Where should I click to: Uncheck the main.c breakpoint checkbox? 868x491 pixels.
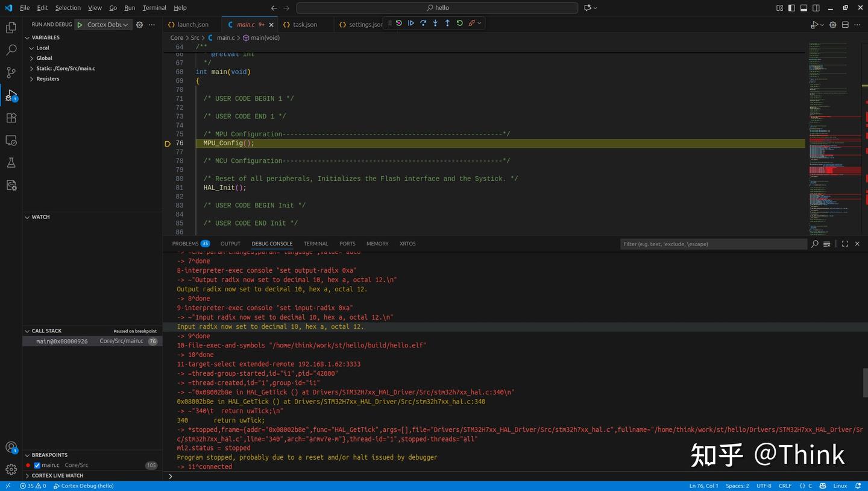click(37, 465)
